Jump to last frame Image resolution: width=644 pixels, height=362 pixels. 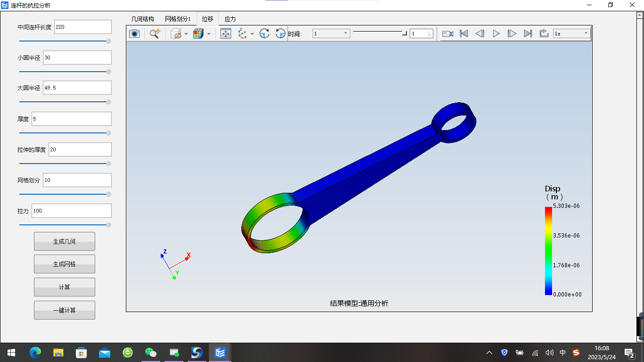pos(528,33)
